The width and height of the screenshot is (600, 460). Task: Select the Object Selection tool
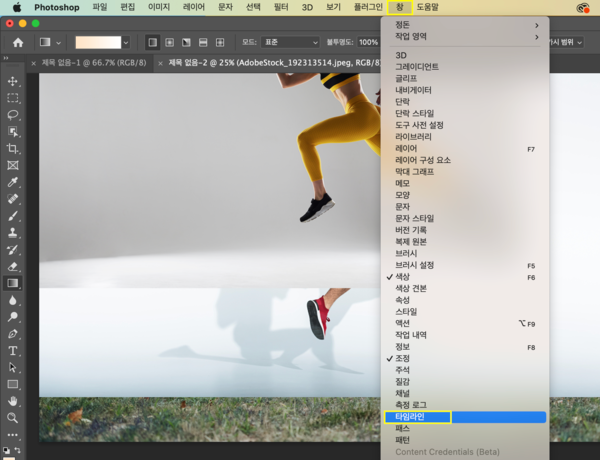[13, 132]
